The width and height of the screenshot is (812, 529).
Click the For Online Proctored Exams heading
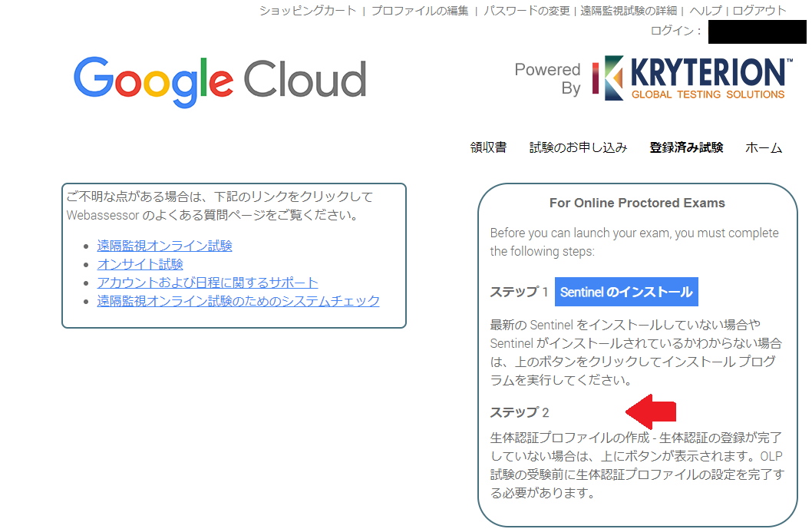(637, 203)
